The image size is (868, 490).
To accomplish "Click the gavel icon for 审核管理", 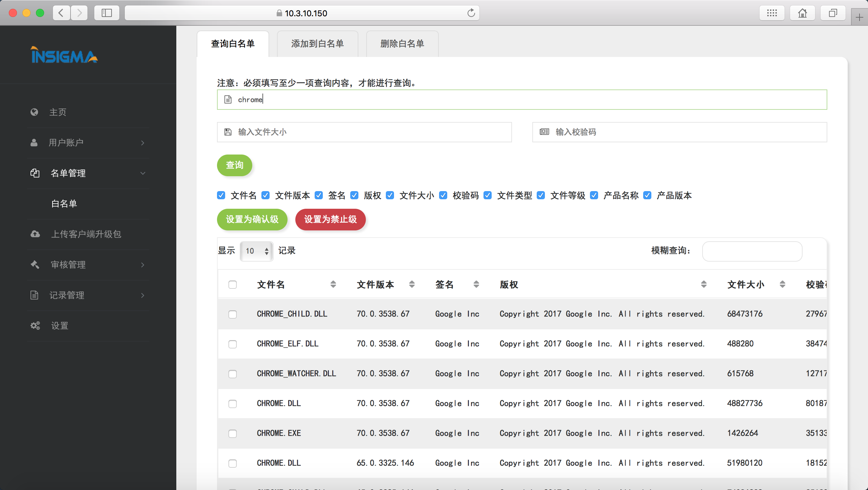I will point(35,265).
